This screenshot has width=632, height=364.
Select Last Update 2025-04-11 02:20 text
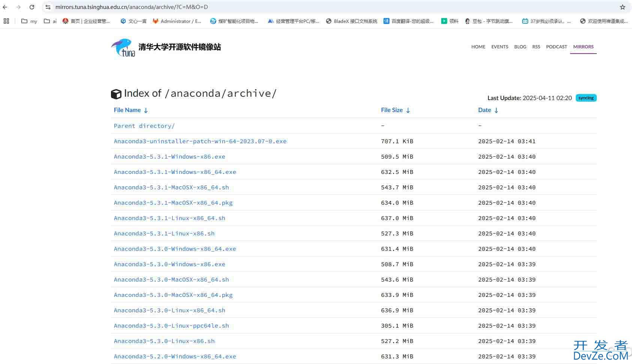[x=530, y=98]
